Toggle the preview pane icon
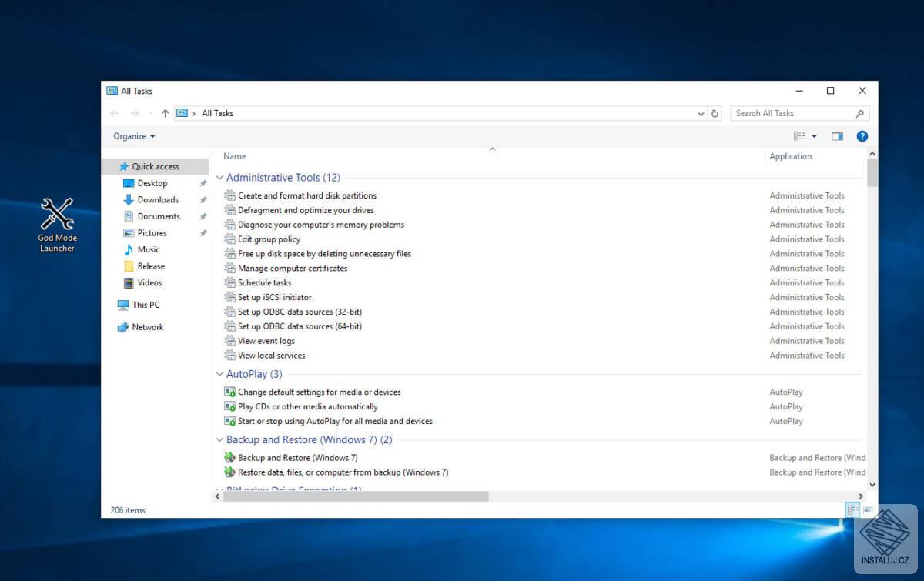924x581 pixels. [x=837, y=136]
